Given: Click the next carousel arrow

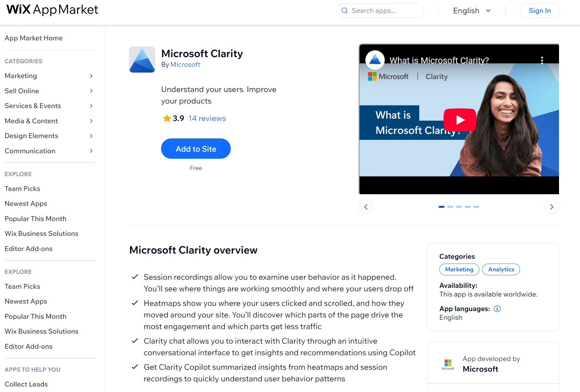Looking at the screenshot, I should 552,206.
